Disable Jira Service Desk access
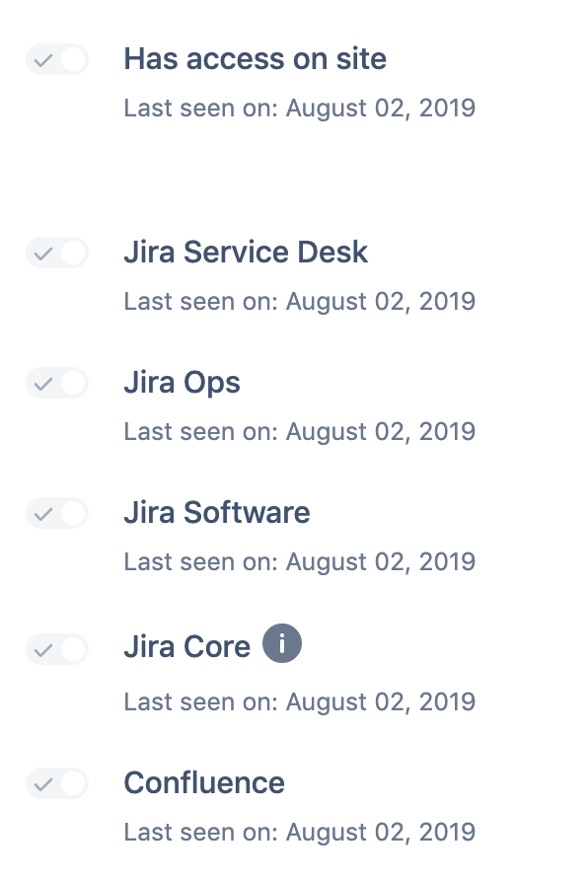The image size is (588, 880). click(x=56, y=253)
